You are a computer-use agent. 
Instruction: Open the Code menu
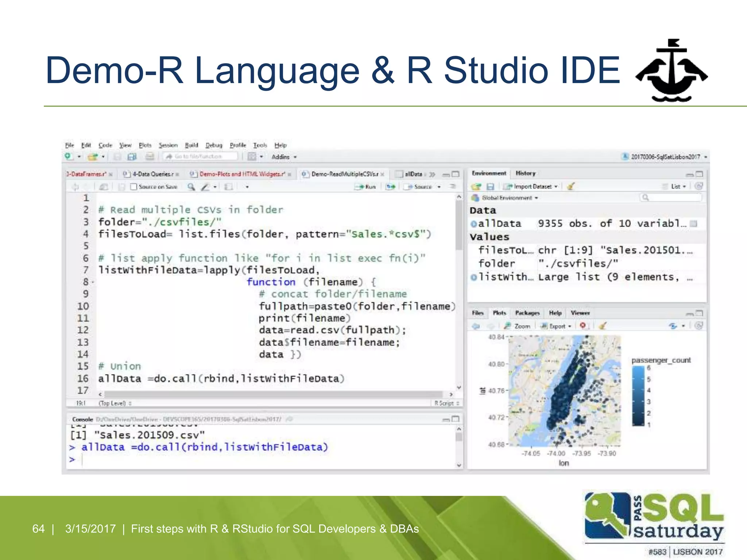tap(105, 145)
